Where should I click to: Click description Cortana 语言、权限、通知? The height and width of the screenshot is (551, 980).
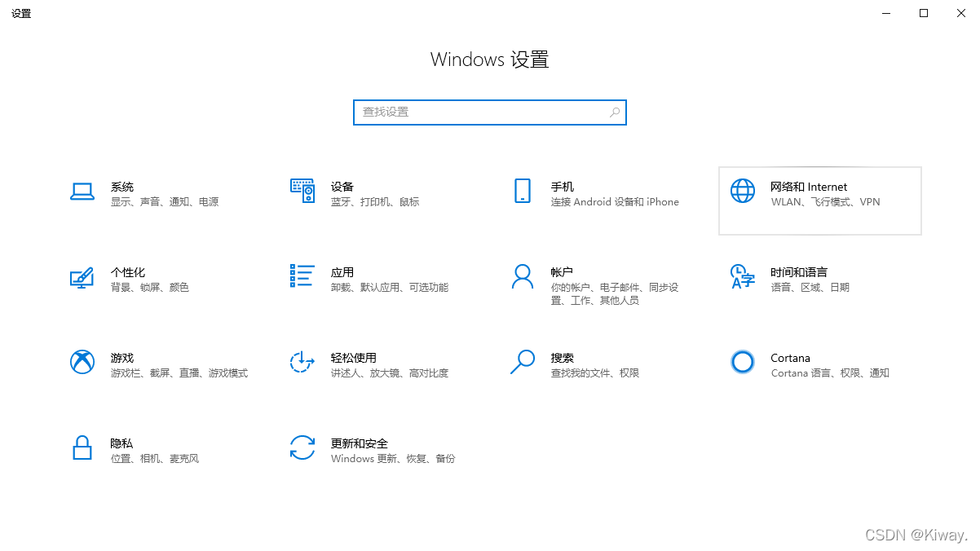pos(830,373)
